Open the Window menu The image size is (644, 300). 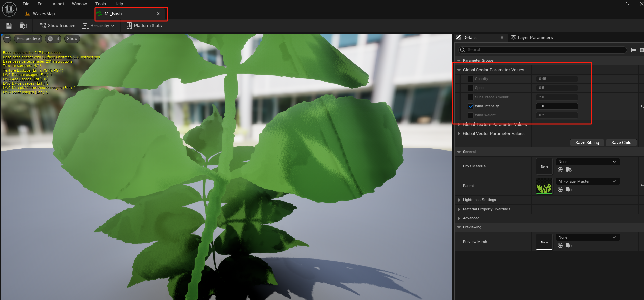coord(79,4)
